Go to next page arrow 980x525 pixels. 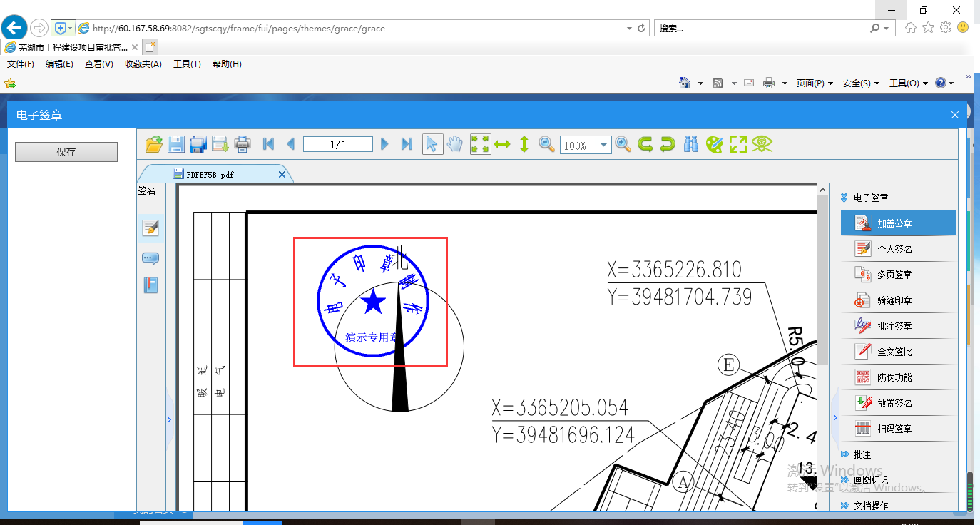384,144
